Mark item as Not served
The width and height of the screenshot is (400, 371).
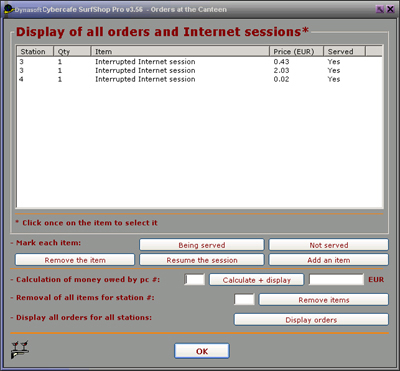(x=329, y=245)
